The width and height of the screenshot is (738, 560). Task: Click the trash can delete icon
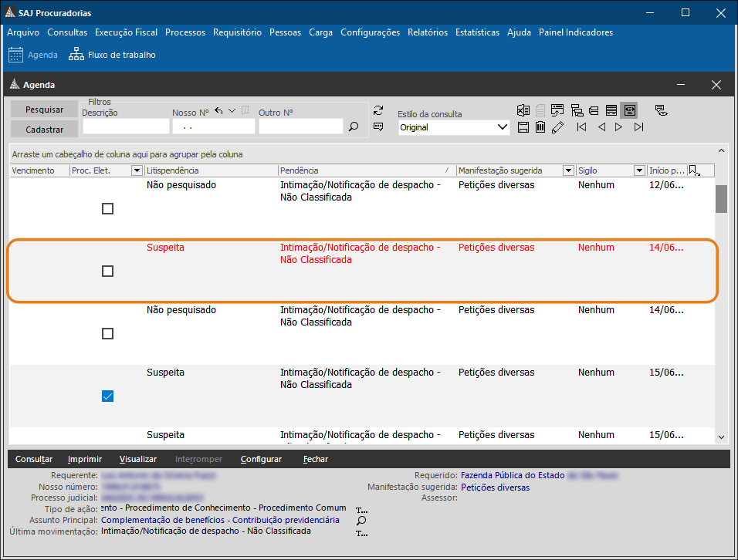[x=540, y=127]
